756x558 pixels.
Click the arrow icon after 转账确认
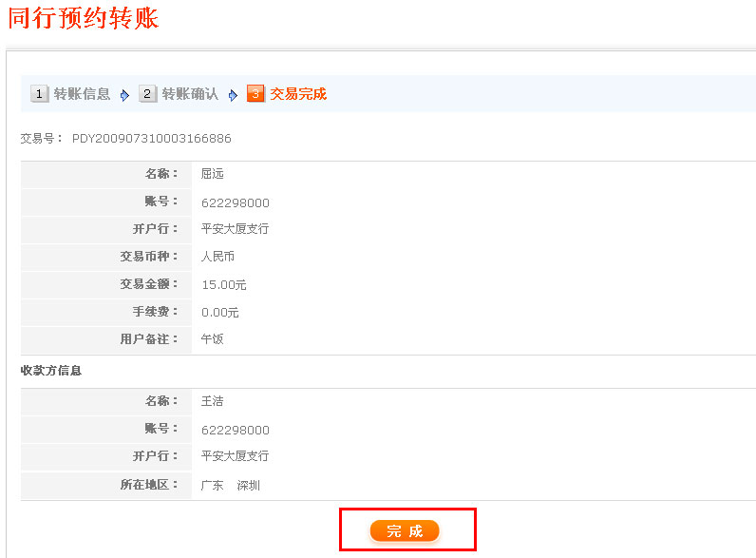click(x=233, y=95)
